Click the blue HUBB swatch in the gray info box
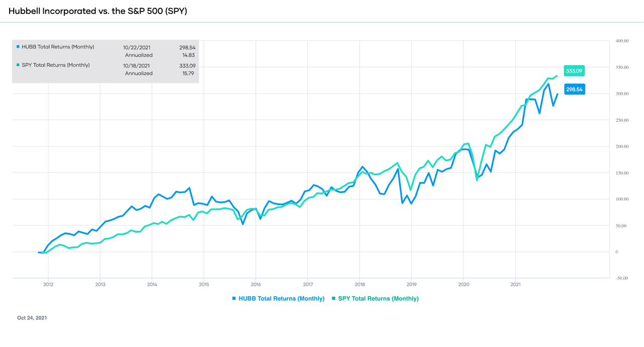Screen dimensions: 644x347 coord(18,47)
